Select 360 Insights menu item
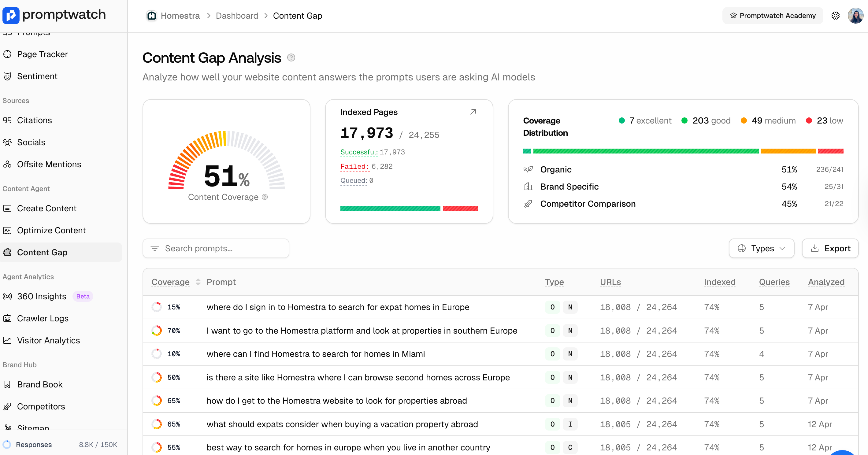Viewport: 868px width, 455px height. (42, 296)
